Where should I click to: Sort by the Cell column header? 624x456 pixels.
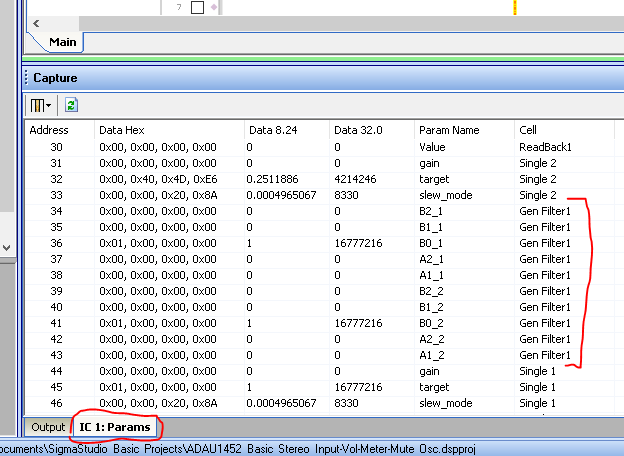click(x=528, y=130)
